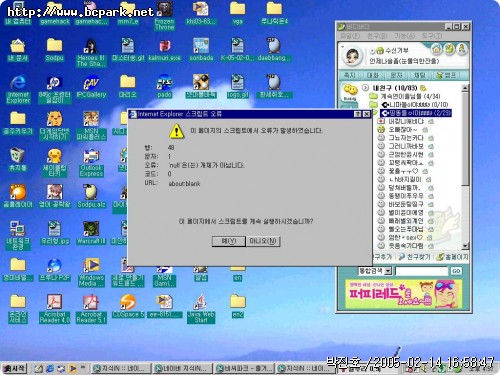
Task: Select the highlighted (2/23) group in buddy list
Action: click(x=416, y=113)
